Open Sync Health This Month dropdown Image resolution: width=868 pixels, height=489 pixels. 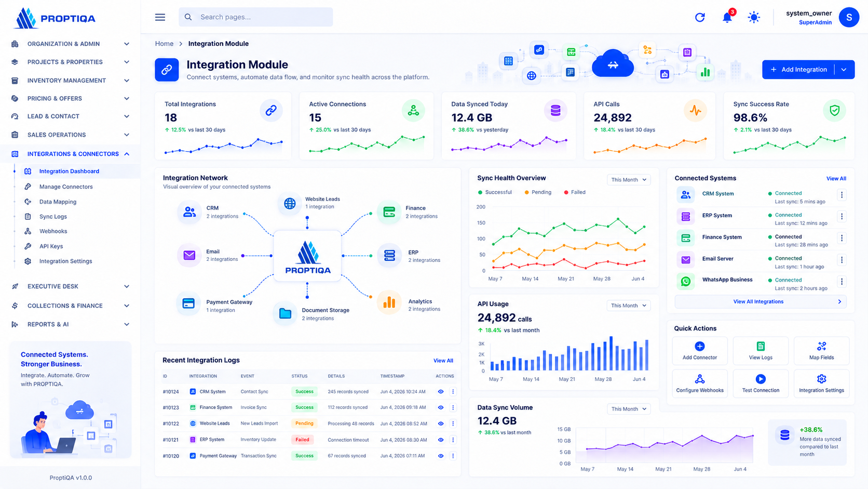629,180
